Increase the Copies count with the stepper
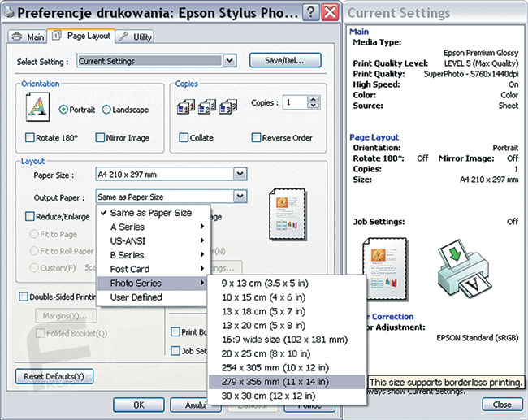 pyautogui.click(x=314, y=99)
